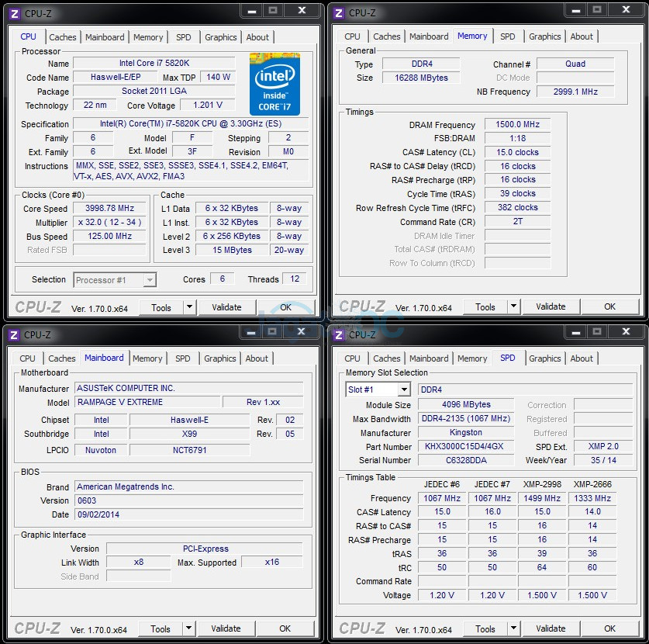
Task: Select Memory tab in the Mainboard window
Action: tap(147, 358)
